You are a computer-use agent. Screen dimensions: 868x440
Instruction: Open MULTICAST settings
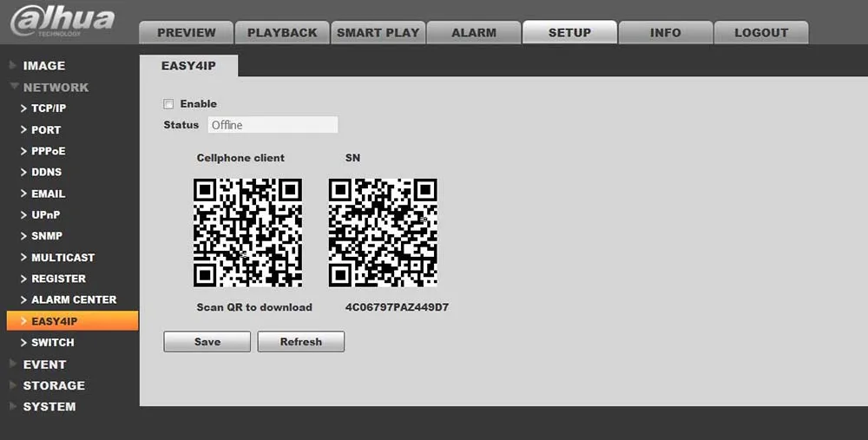(62, 258)
